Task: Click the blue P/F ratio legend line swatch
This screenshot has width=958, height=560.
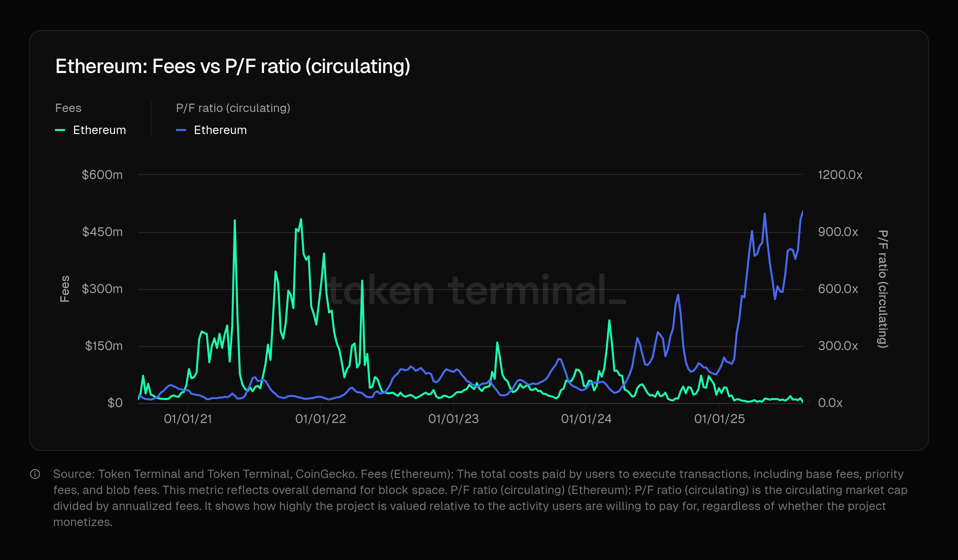Action: point(181,130)
